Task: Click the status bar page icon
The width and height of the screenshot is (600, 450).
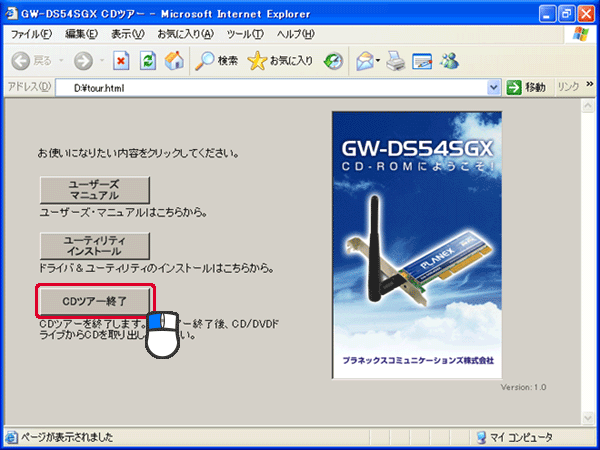Action: pyautogui.click(x=11, y=437)
